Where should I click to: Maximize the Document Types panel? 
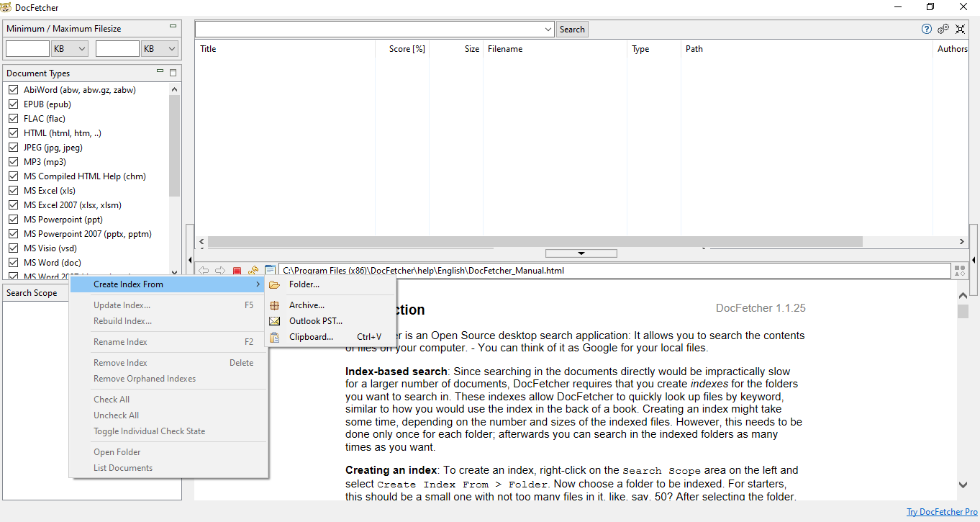[x=173, y=73]
